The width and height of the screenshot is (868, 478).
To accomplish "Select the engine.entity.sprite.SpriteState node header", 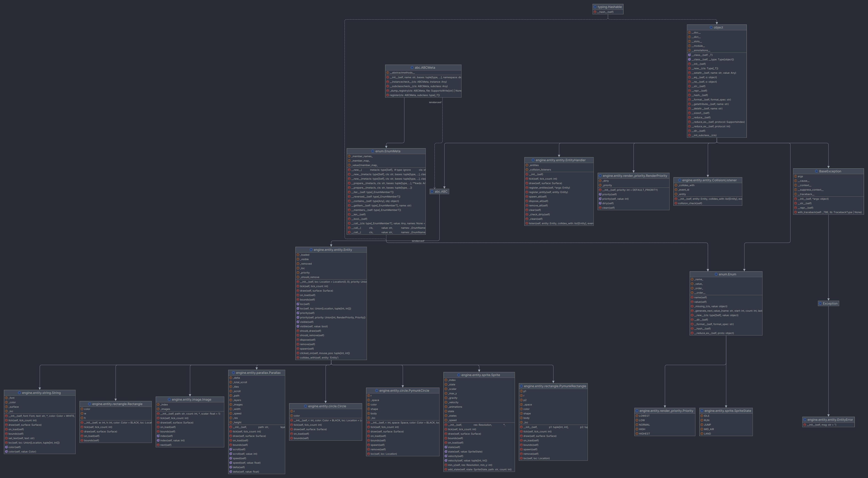I will (726, 411).
